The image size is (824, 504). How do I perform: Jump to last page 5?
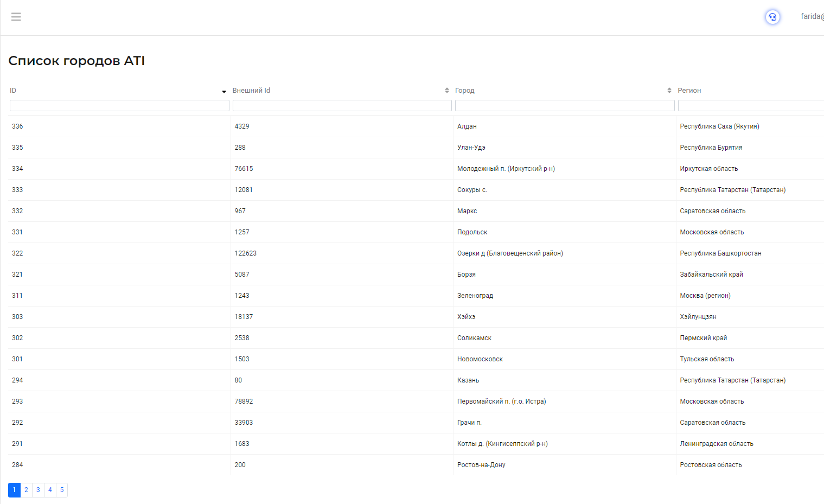[x=62, y=490]
